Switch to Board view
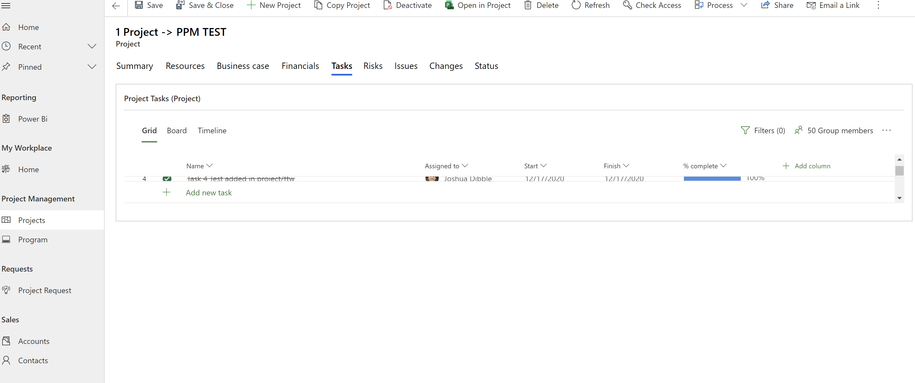 coord(176,131)
